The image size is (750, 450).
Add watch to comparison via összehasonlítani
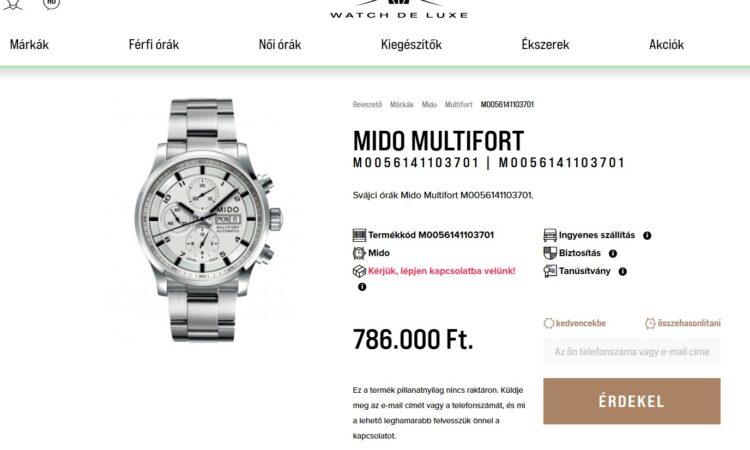click(x=683, y=323)
